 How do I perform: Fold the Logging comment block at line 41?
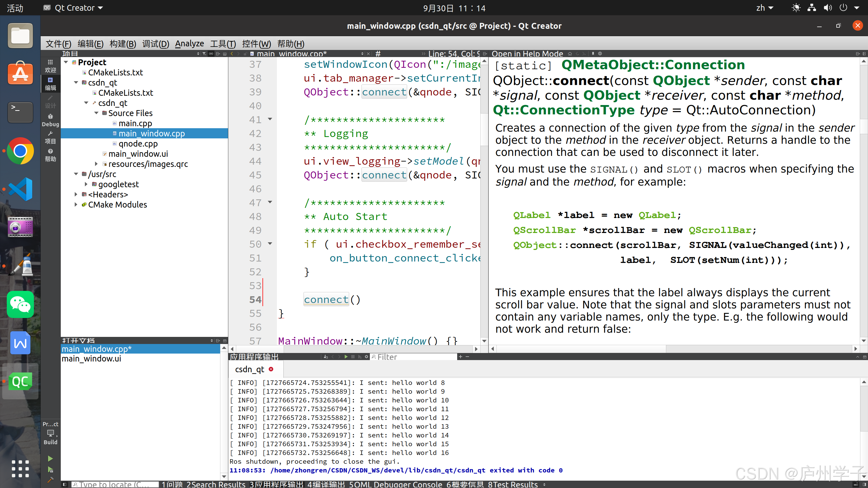point(270,119)
